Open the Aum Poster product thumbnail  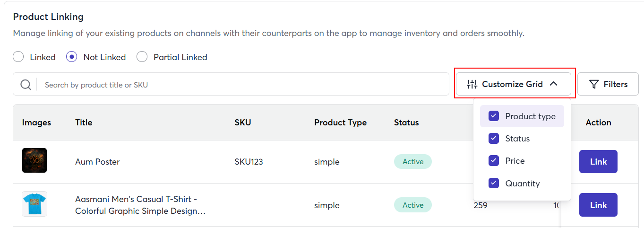click(34, 160)
